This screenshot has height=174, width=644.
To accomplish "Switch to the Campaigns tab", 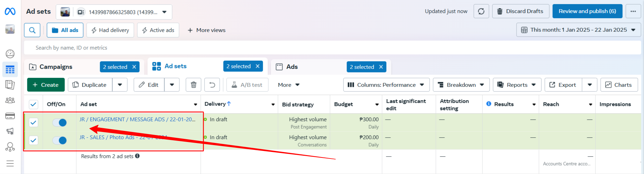I will tap(56, 67).
